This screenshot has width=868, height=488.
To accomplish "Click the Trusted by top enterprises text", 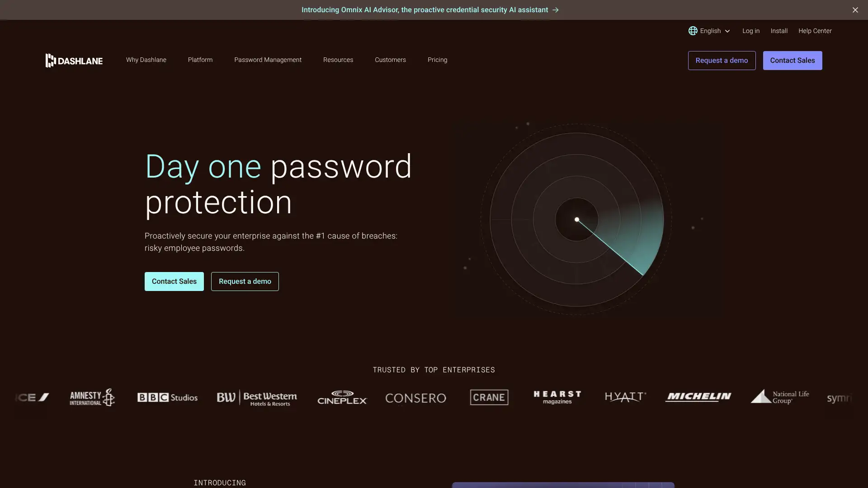I will coord(434,370).
